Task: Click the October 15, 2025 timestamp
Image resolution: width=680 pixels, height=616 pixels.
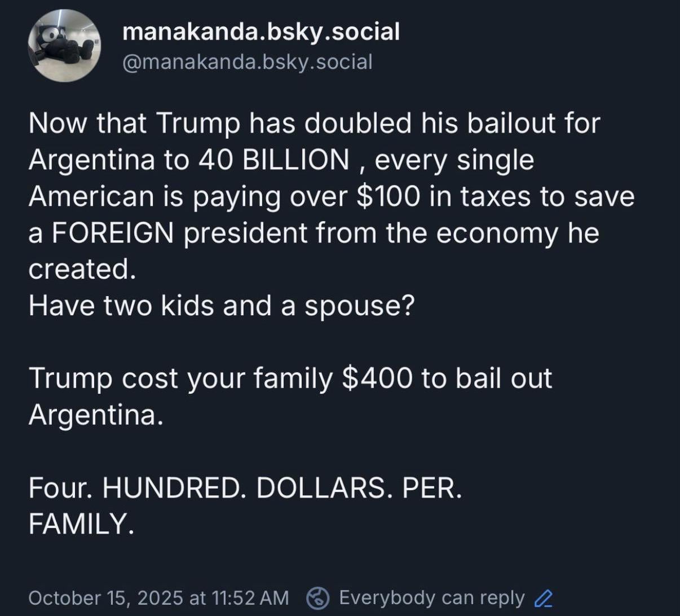Action: tap(105, 597)
